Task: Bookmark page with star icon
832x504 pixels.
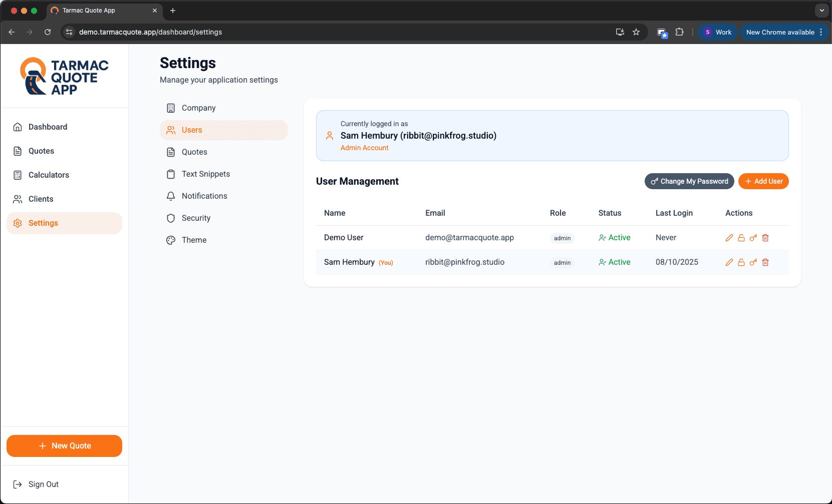Action: [636, 32]
